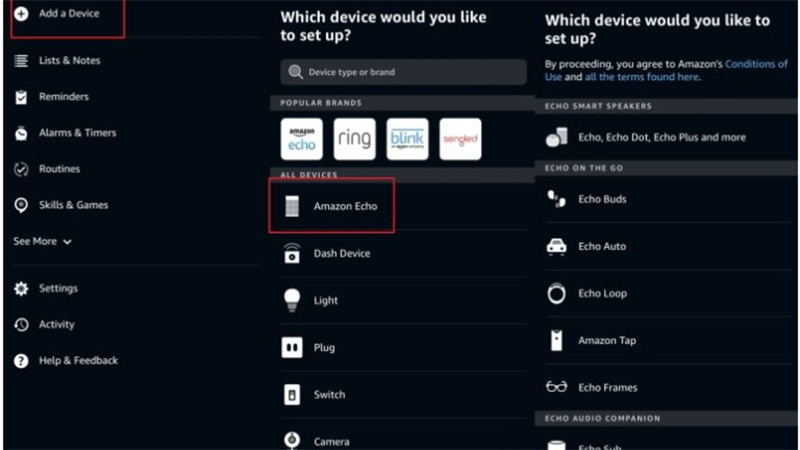Image resolution: width=800 pixels, height=450 pixels.
Task: Click the Routines checkmark icon
Action: click(x=21, y=169)
